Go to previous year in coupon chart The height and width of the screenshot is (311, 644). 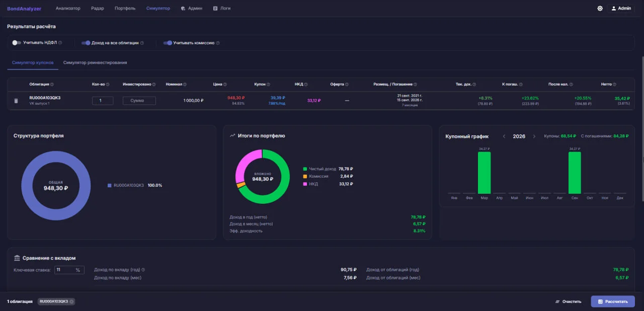[x=504, y=136]
